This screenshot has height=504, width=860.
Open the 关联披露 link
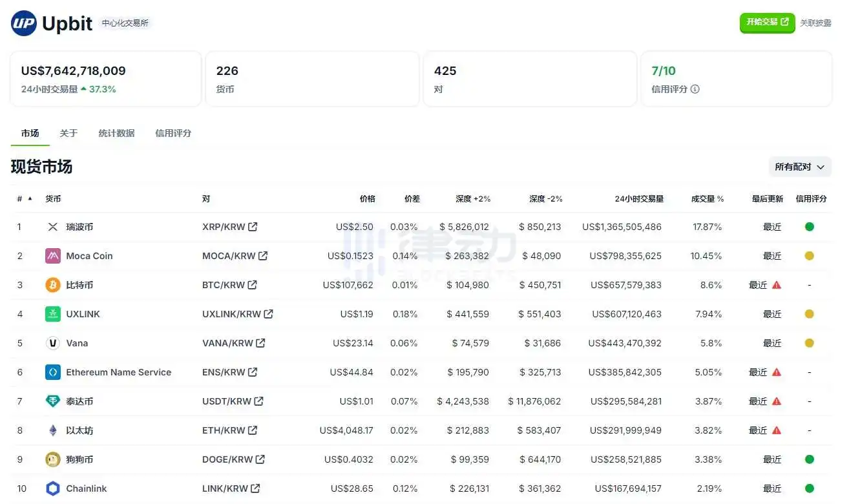(x=816, y=23)
